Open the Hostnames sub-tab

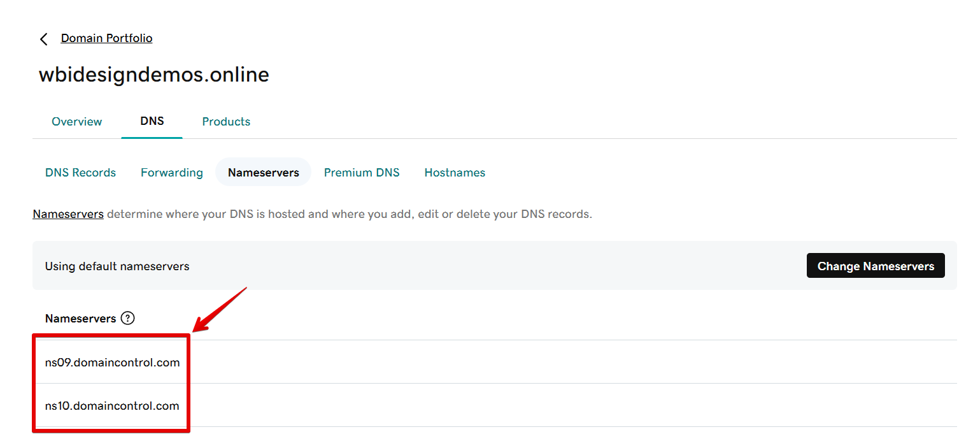point(455,173)
